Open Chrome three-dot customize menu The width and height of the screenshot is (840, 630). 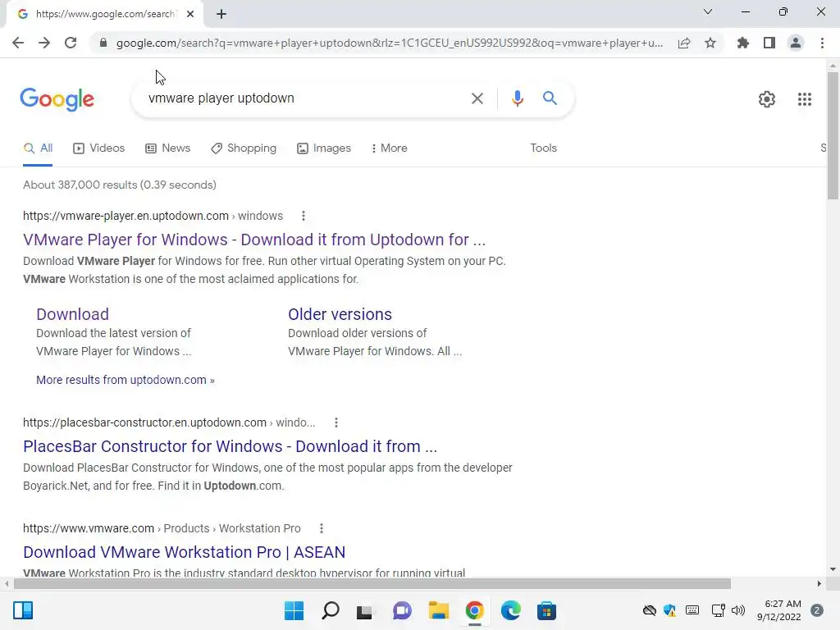coord(822,43)
